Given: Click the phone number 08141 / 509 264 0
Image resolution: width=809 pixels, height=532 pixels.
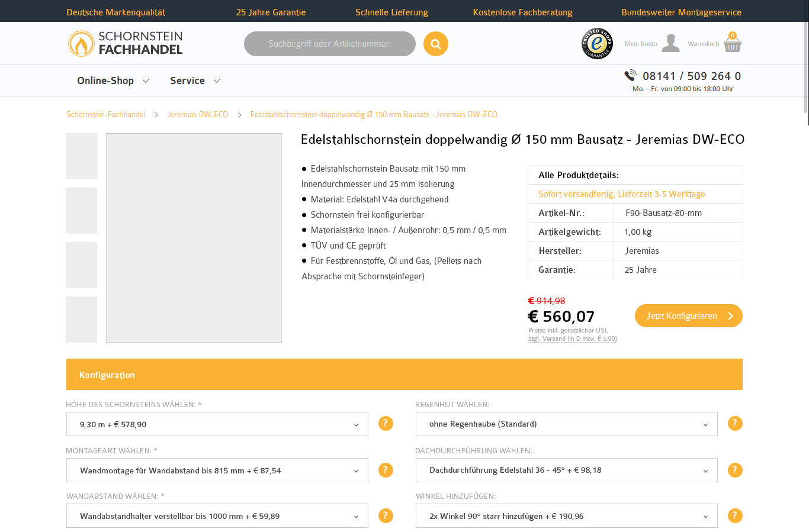Looking at the screenshot, I should (x=692, y=76).
